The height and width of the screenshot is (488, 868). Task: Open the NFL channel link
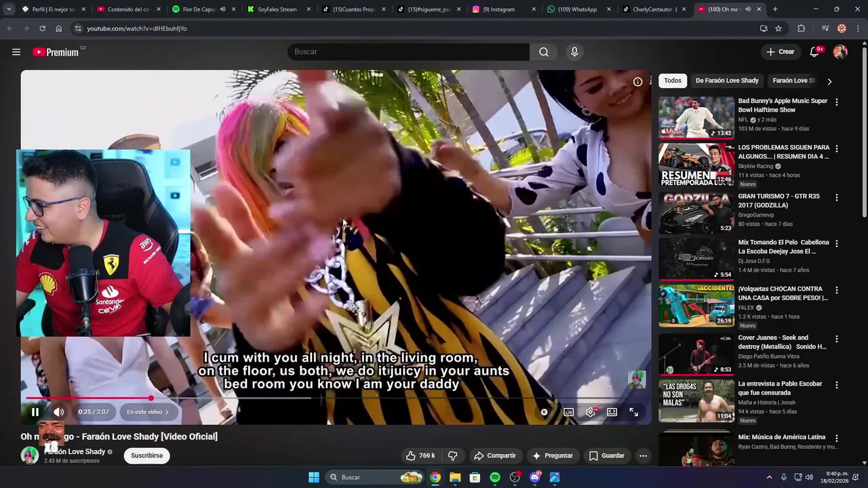(743, 119)
